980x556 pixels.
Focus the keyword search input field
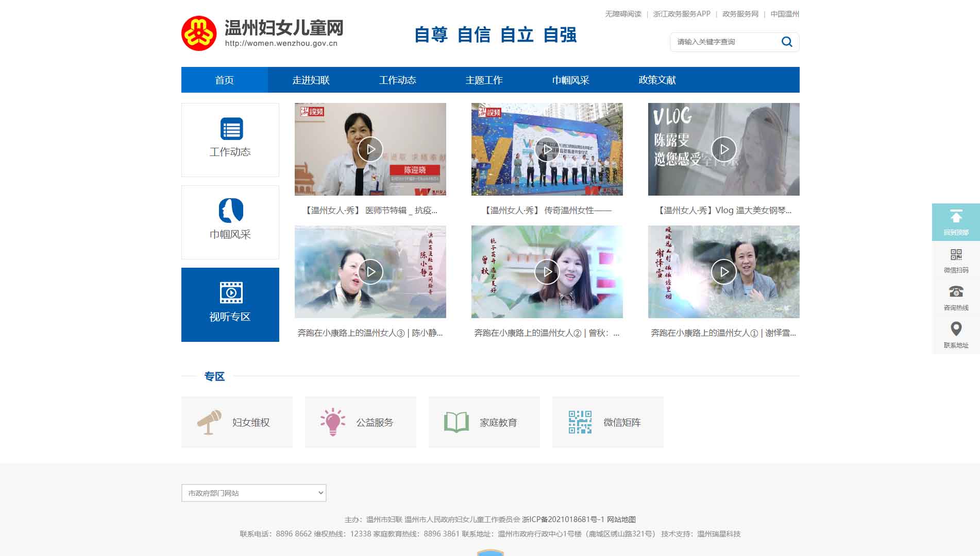click(x=725, y=42)
